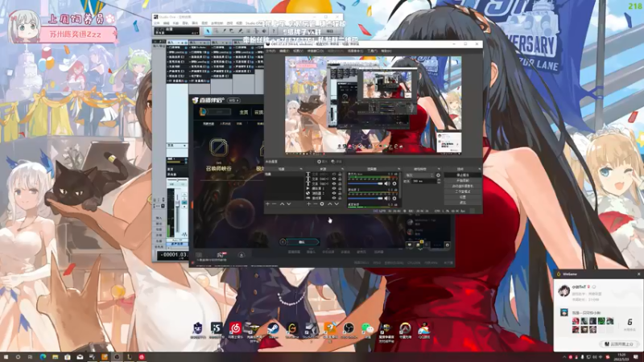Screen dimensions: 644x362
Task: Open source properties gear in OBS sources panel
Action: (x=322, y=204)
